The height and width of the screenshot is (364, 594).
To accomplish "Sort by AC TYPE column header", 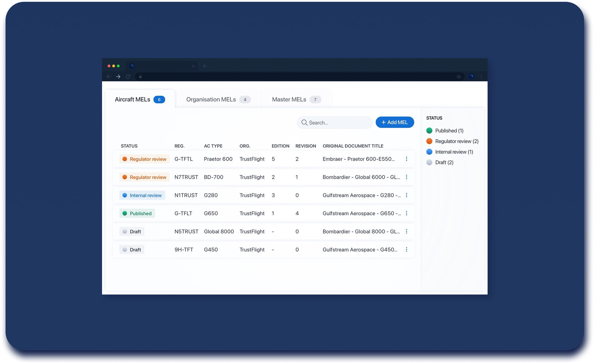I will click(213, 146).
